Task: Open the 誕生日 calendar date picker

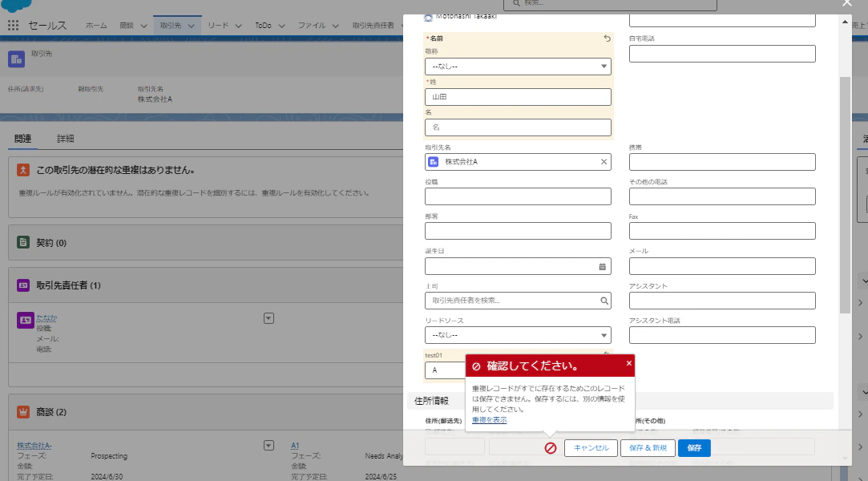Action: coord(602,266)
